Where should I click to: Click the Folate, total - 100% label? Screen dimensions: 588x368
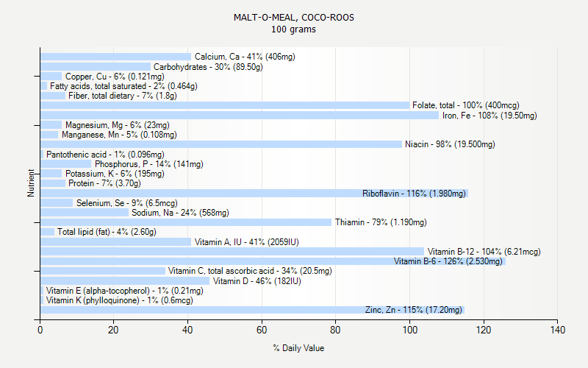click(466, 105)
